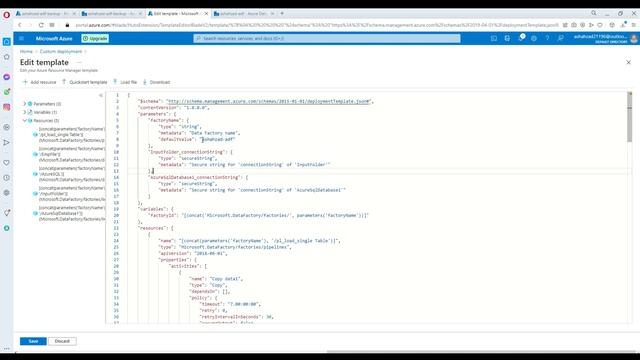Open Cloud Shell from the Azure header
This screenshot has width=640, height=360.
tap(494, 38)
